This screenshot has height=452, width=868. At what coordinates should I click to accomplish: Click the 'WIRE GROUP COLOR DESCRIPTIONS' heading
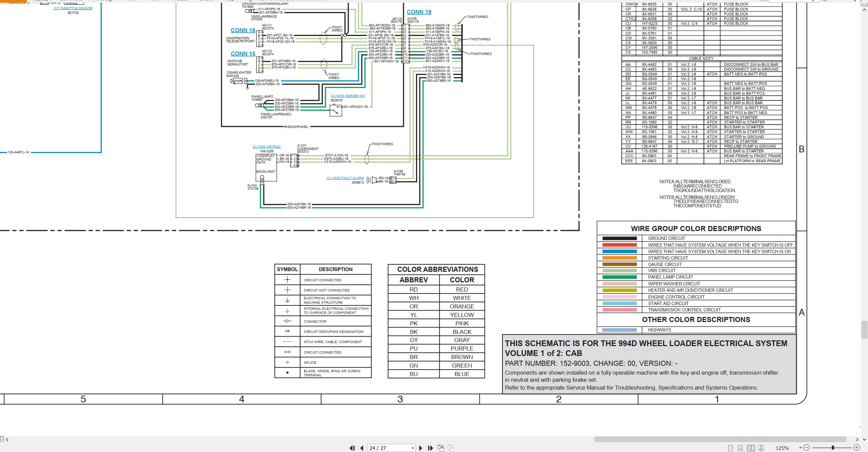696,228
